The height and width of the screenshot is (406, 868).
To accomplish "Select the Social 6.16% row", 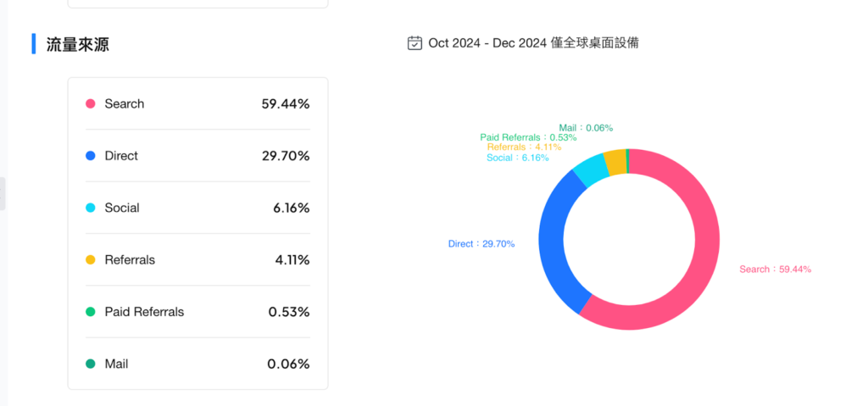I will [x=198, y=208].
